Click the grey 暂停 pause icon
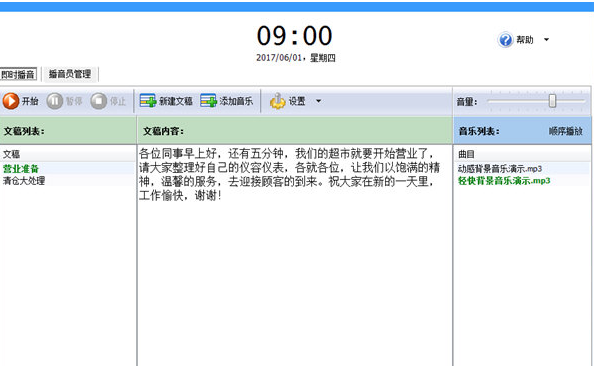 (55, 101)
